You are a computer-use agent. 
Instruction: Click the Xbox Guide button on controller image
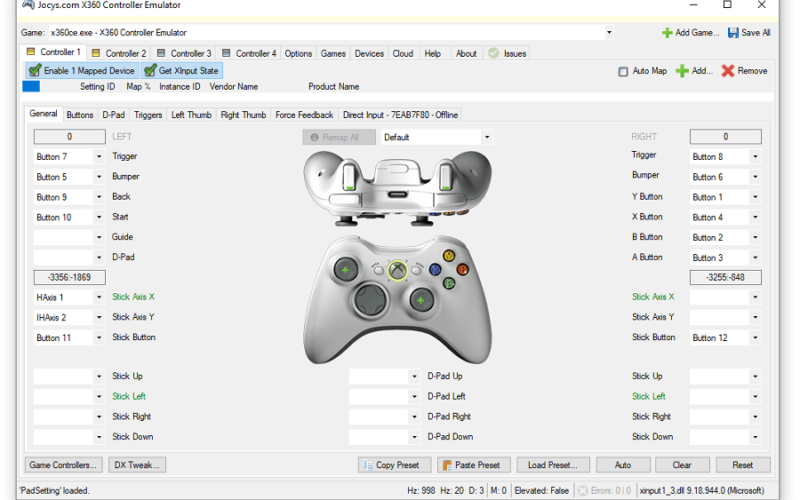pos(397,270)
